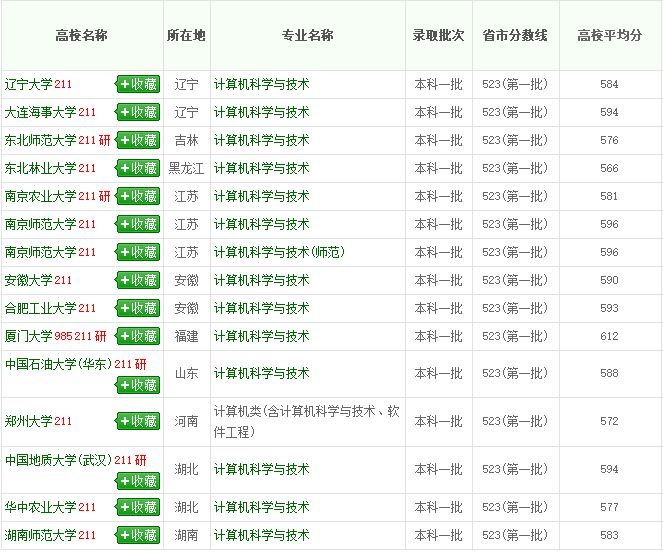Add 中国石油大学(华东) to favorites

138,385
